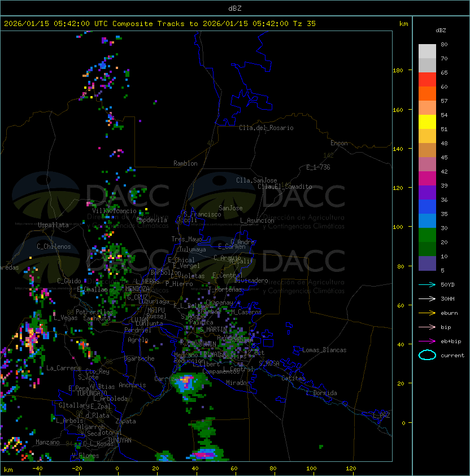470x476 pixels.
Task: Click the 'Mirador' map label
Action: coord(238,383)
